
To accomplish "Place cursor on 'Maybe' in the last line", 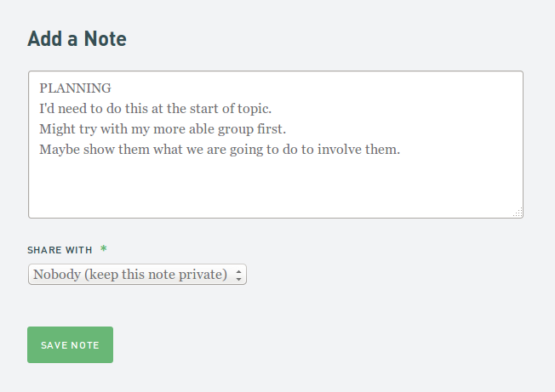I will [x=59, y=150].
